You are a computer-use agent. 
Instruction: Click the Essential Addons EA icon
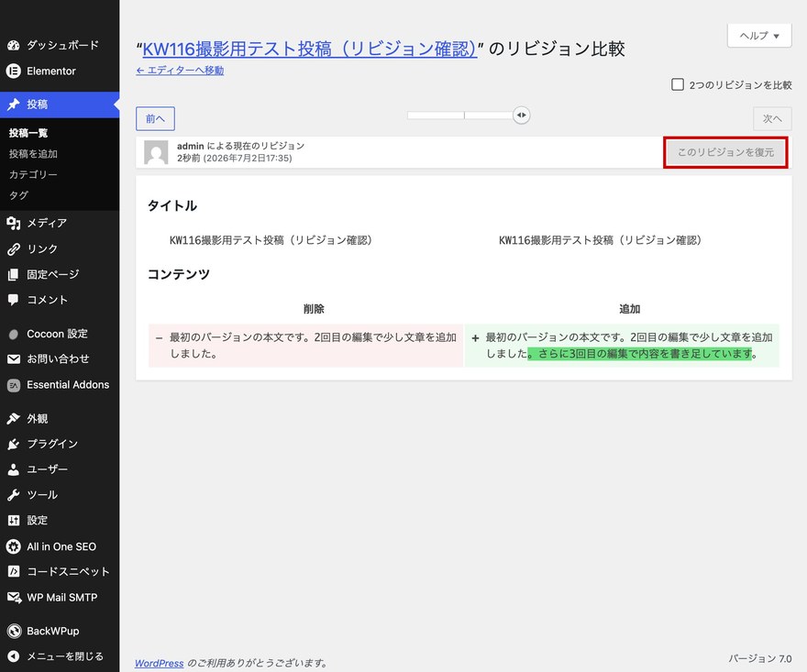[14, 385]
